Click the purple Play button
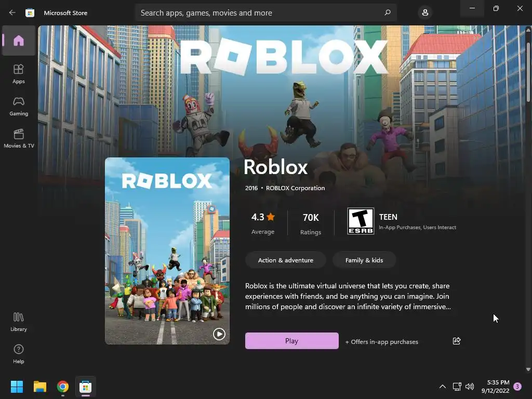This screenshot has width=532, height=399. coord(292,341)
